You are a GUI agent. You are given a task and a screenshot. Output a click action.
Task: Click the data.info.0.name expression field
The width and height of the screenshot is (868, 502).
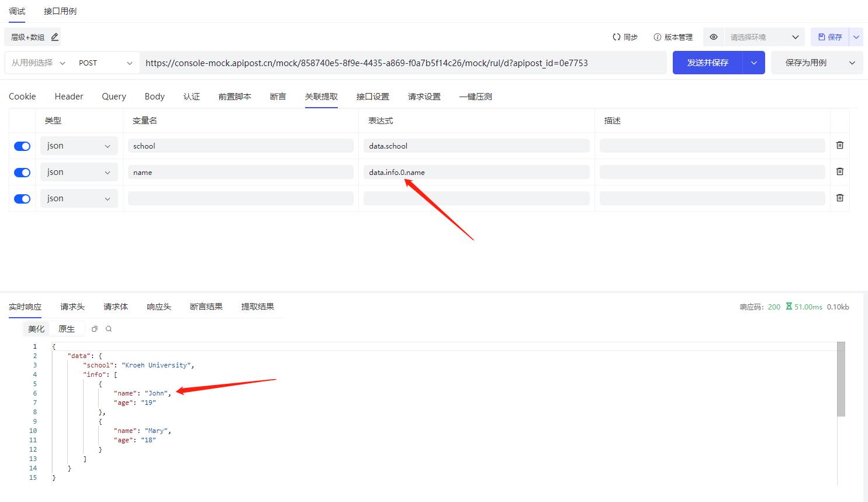click(x=476, y=172)
